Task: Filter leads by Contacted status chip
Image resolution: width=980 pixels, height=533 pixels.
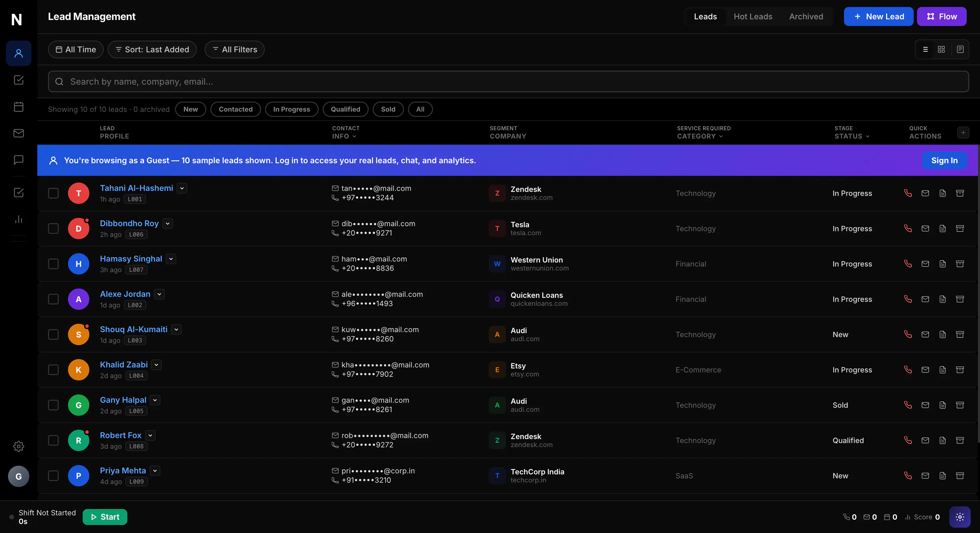Action: pos(235,110)
